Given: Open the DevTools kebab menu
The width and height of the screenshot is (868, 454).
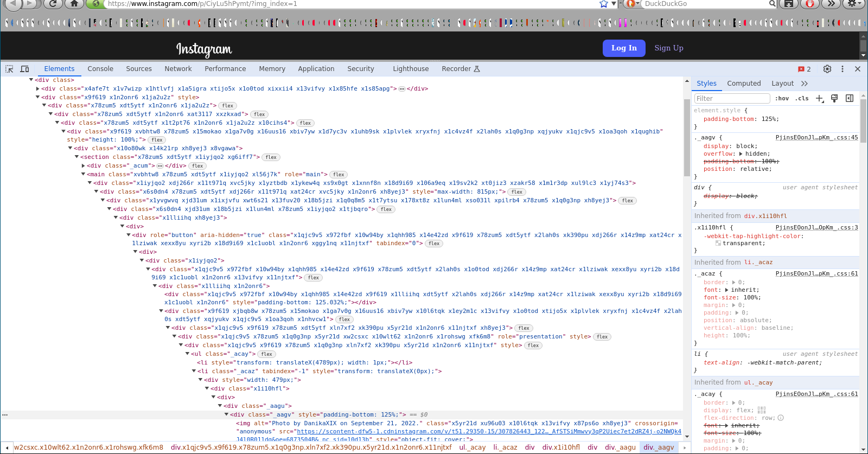Looking at the screenshot, I should tap(843, 69).
